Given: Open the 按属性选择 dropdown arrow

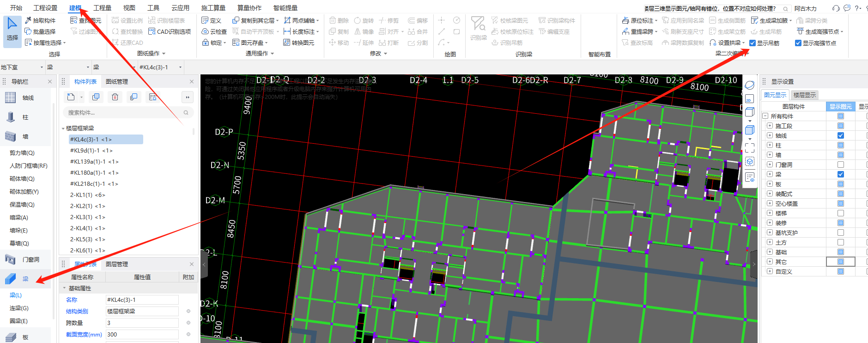Looking at the screenshot, I should coord(64,43).
